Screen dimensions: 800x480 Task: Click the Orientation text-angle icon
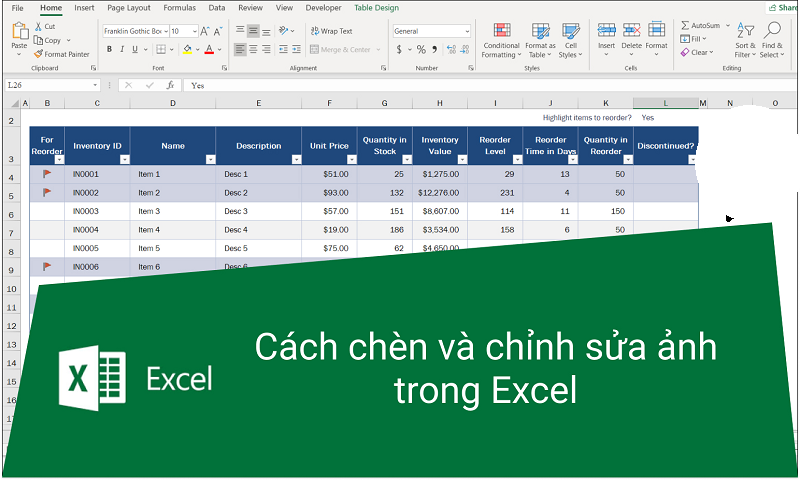(x=284, y=31)
